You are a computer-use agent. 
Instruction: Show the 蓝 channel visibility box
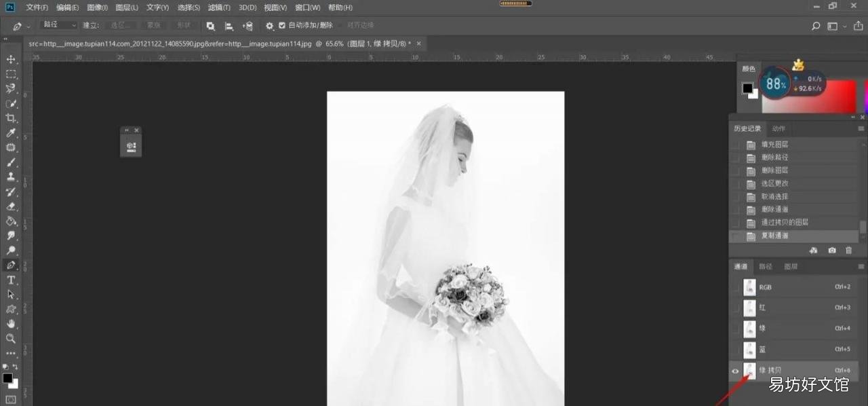pos(735,349)
